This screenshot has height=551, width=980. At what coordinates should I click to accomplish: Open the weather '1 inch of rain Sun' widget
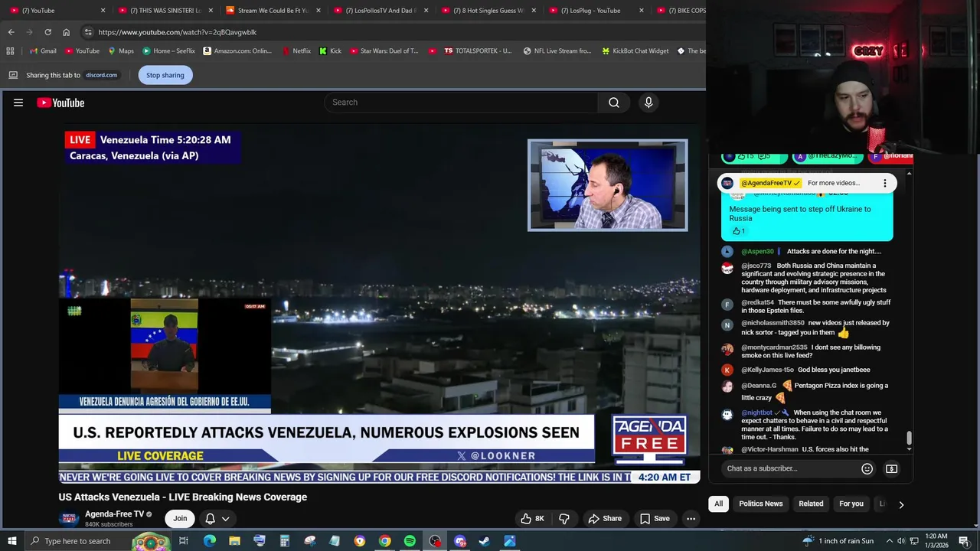pos(838,541)
